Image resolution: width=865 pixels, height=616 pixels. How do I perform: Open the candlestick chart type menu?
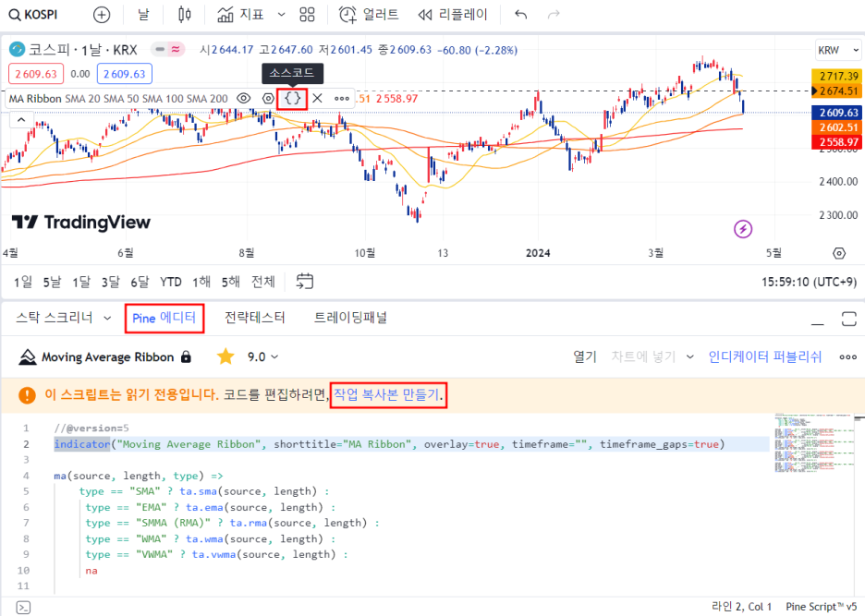(185, 15)
